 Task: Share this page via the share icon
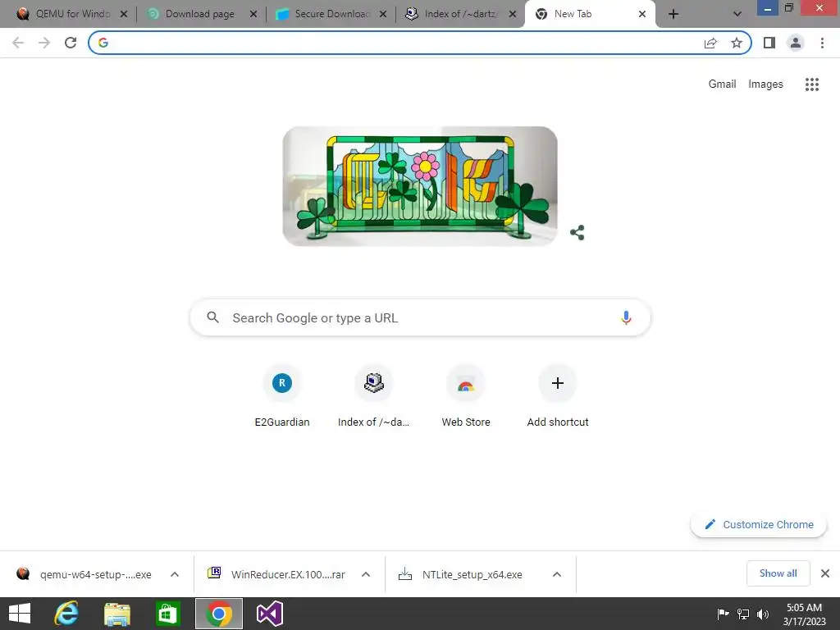[710, 43]
